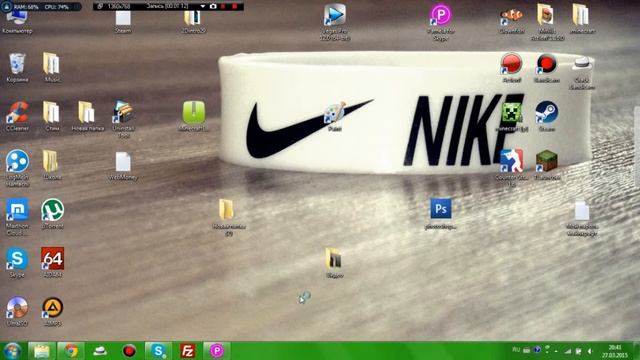The width and height of the screenshot is (640, 360).
Task: Launch the Counter-Strike desktop shortcut
Action: click(511, 167)
